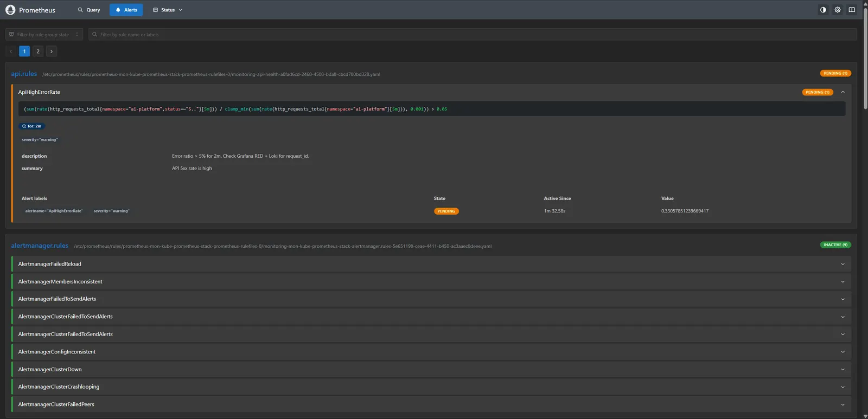Viewport: 868px width, 419px height.
Task: Click the alert value 0.33057851239669417
Action: (x=685, y=211)
